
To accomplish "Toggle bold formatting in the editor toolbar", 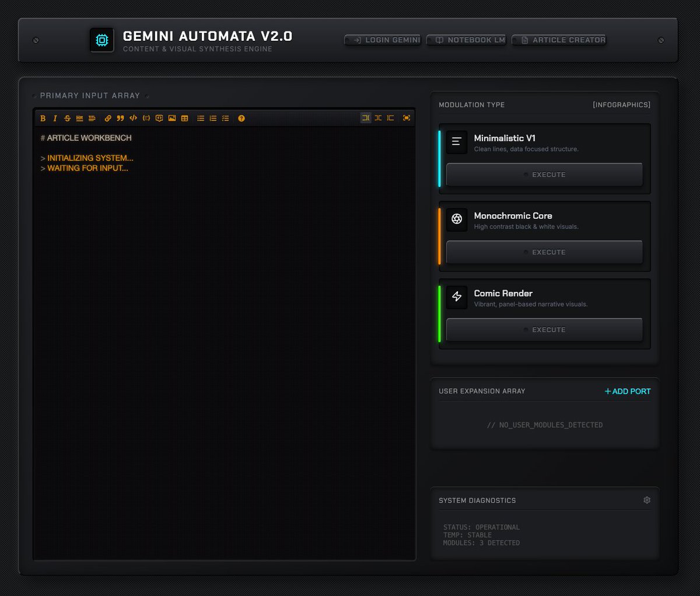I will coord(43,118).
